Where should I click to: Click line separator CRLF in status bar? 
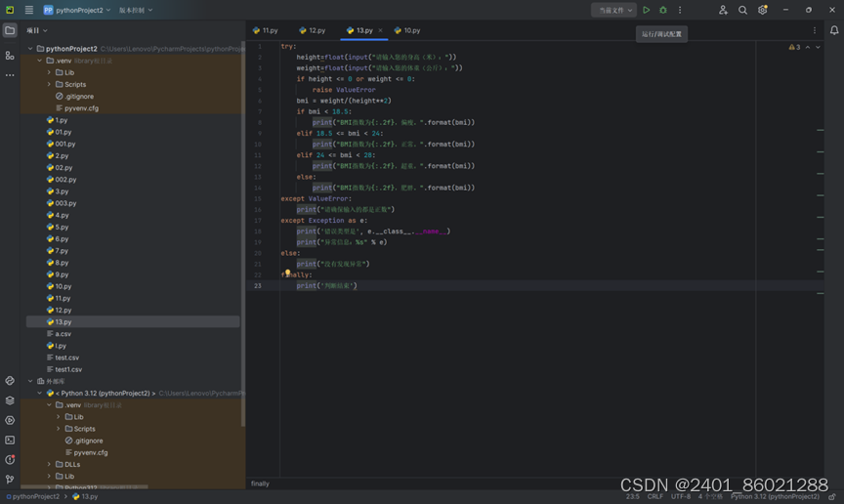655,496
